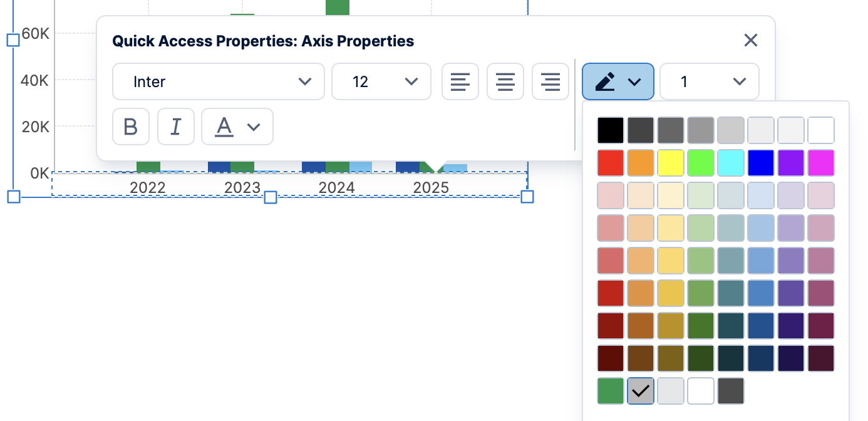The image size is (868, 421).
Task: Close the Quick Access Properties panel
Action: click(751, 40)
